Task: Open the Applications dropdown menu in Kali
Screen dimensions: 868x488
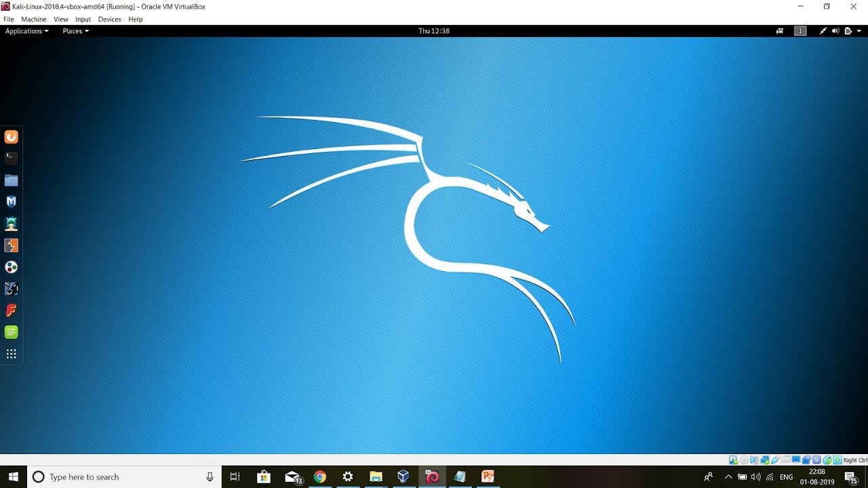Action: pyautogui.click(x=26, y=31)
